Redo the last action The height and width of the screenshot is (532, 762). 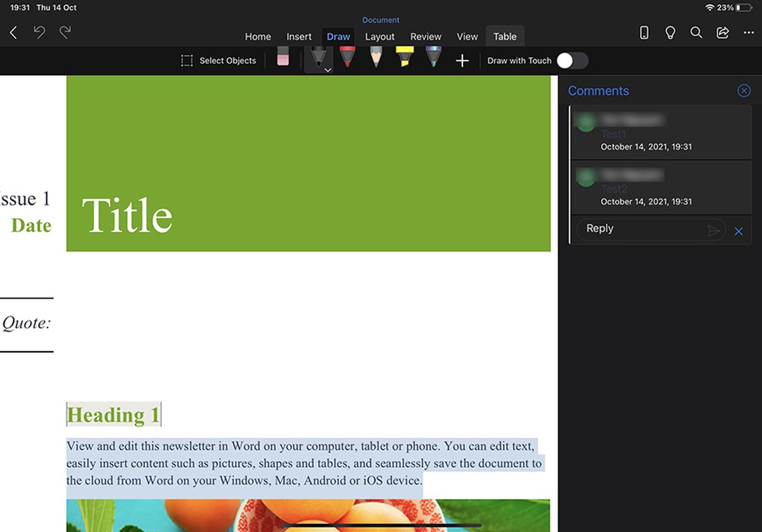point(65,33)
